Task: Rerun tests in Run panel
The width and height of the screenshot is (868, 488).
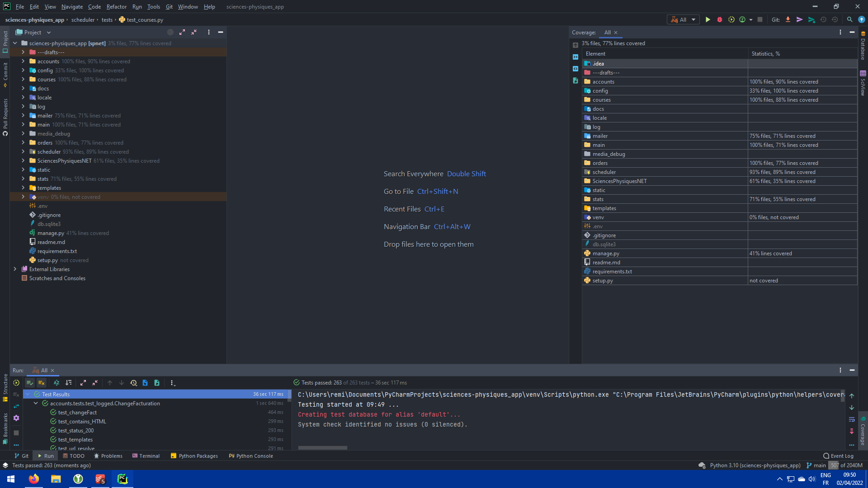Action: point(16,383)
